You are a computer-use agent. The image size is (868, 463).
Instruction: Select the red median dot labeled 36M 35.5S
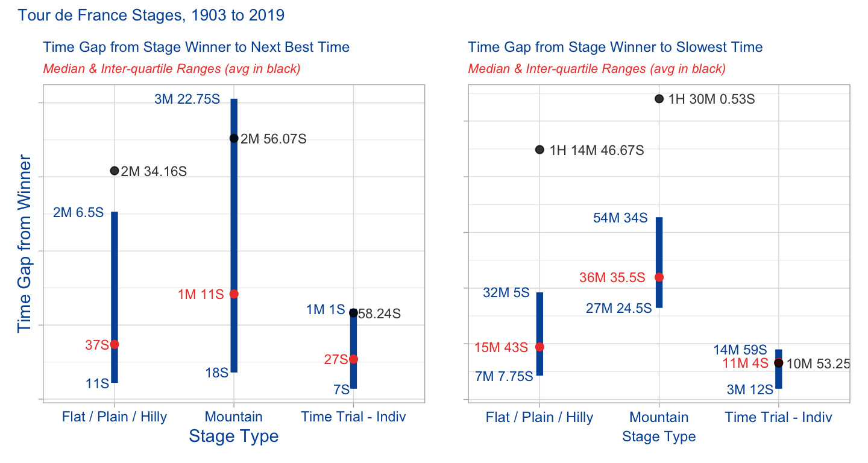659,277
